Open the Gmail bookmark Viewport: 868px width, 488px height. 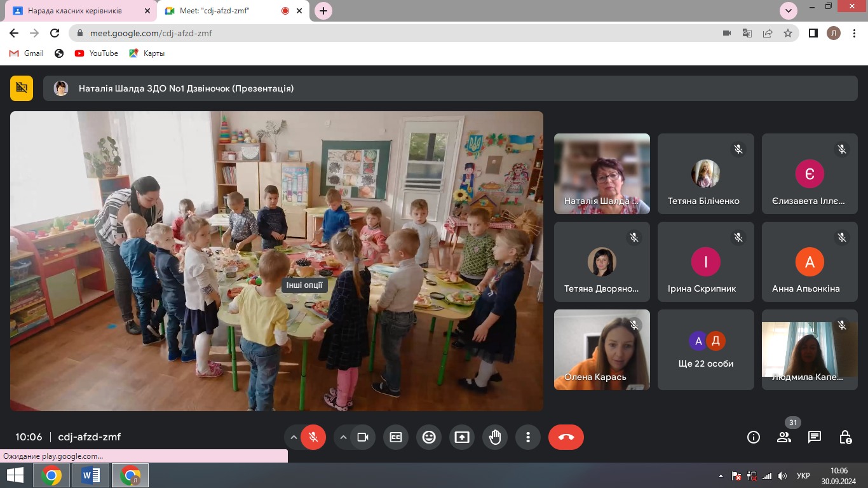tap(27, 53)
